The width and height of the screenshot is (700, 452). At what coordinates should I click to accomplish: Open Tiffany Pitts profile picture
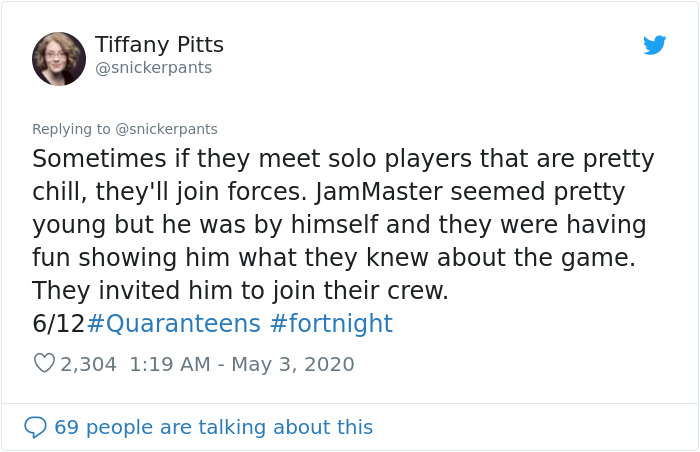(x=59, y=58)
